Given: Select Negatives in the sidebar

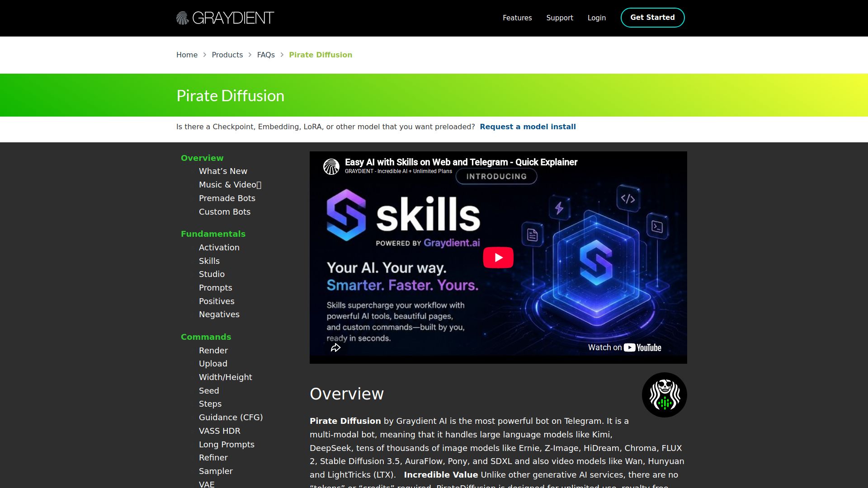Looking at the screenshot, I should (x=219, y=314).
